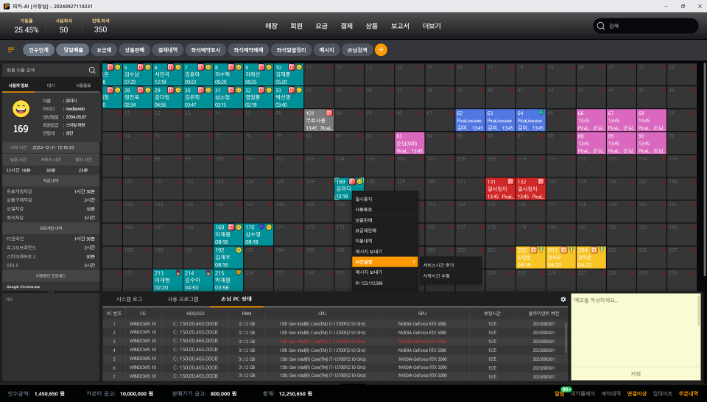
Task: Click the 당일매출 shortcut chip
Action: click(x=73, y=49)
